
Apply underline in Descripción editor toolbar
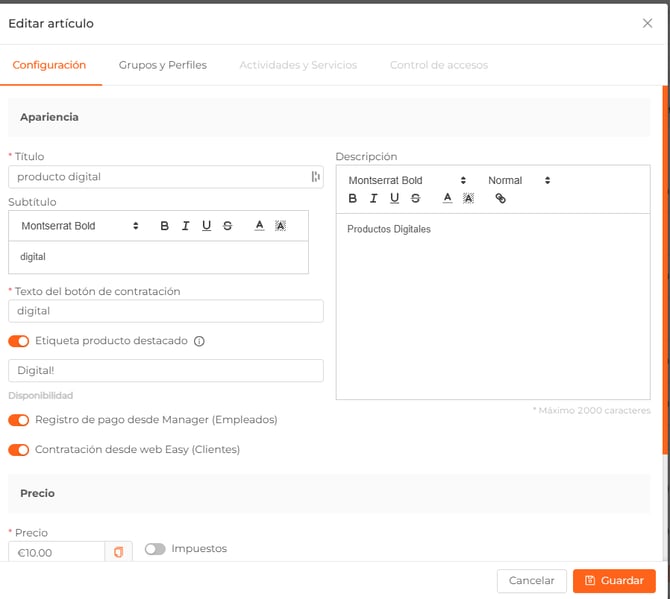tap(395, 198)
